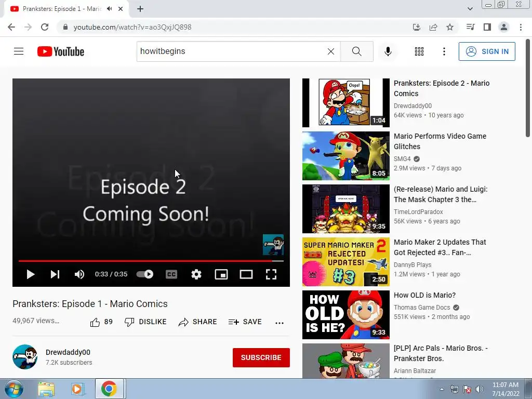Viewport: 532px width, 399px height.
Task: Click SMG4 channel name
Action: [402, 159]
